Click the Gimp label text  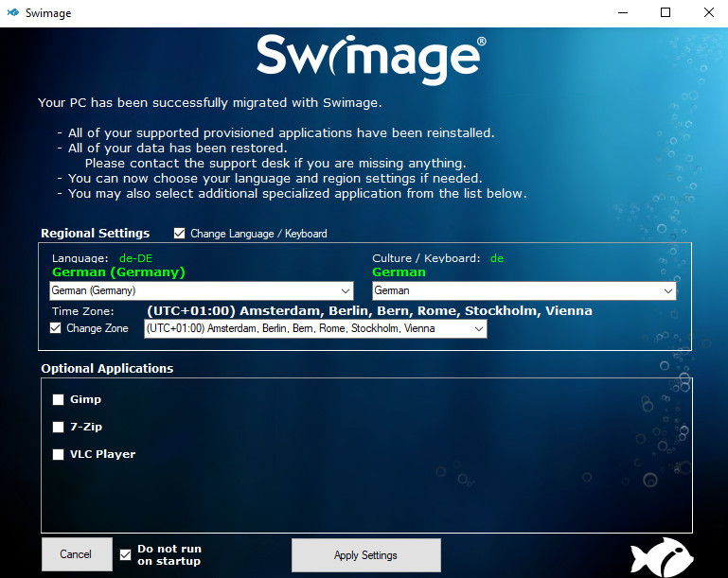pos(85,399)
